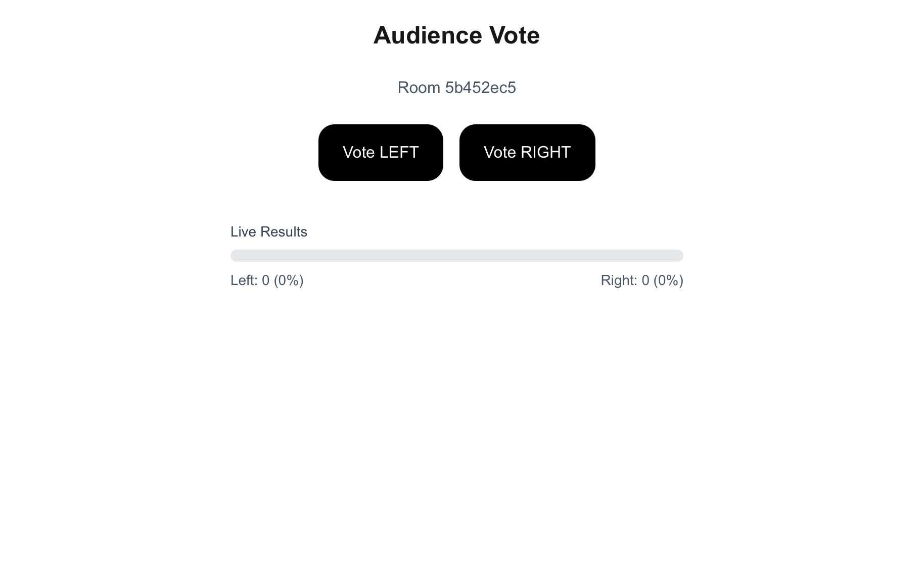Select the right vote percentage text
The width and height of the screenshot is (924, 565).
click(x=668, y=280)
